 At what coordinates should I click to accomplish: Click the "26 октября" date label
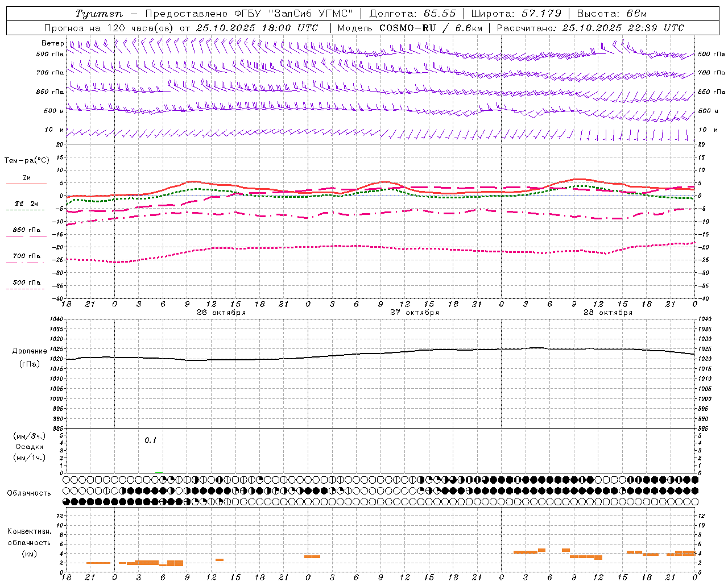[221, 312]
